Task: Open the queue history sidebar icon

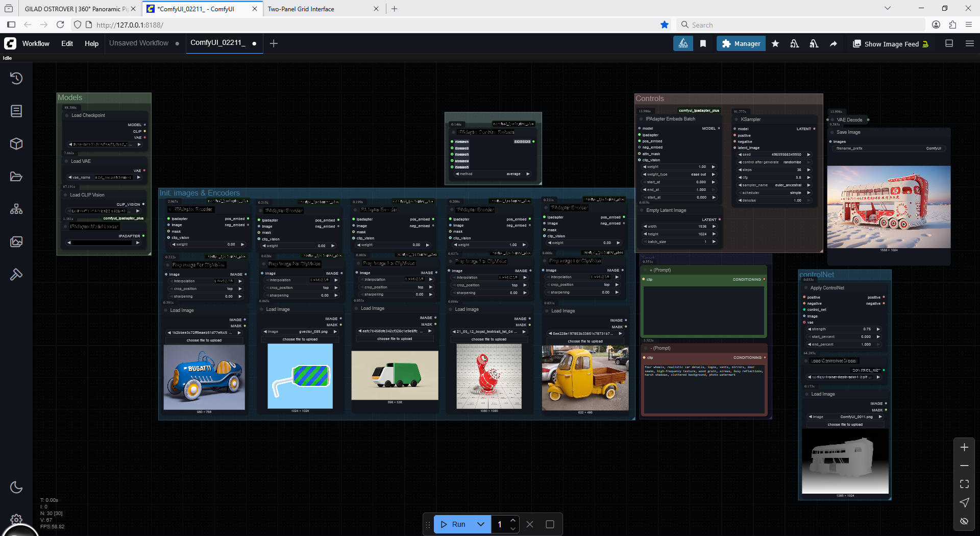Action: point(16,78)
